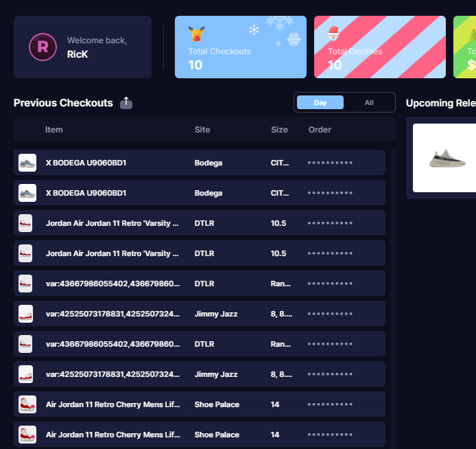476x449 pixels.
Task: Click the Item column header
Action: pyautogui.click(x=54, y=130)
